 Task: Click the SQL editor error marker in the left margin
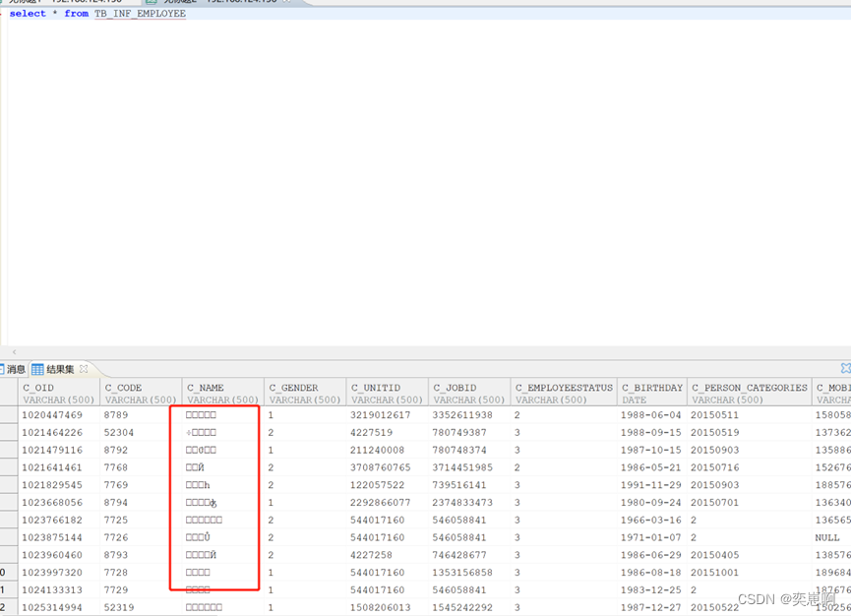[x=3, y=13]
